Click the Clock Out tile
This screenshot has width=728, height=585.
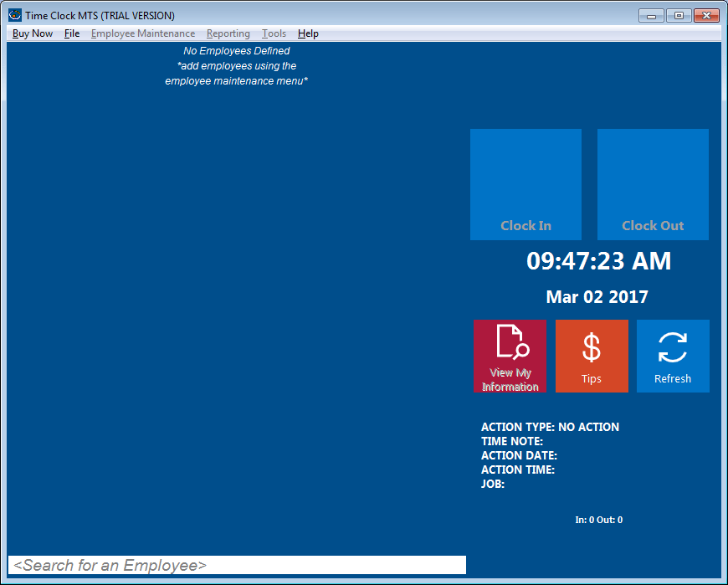653,184
